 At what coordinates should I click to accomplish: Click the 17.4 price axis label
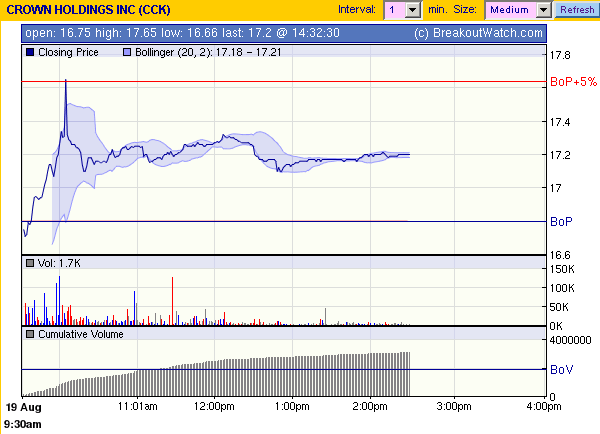[560, 122]
